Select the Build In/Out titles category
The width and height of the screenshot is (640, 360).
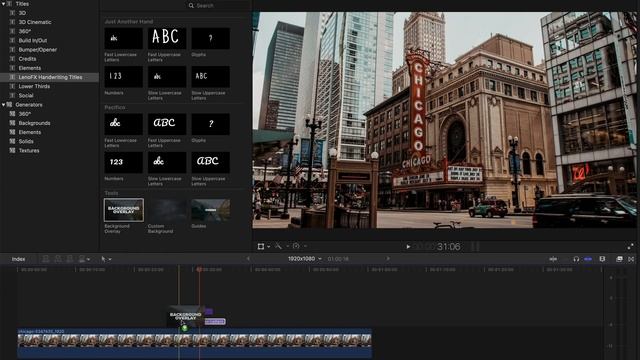click(33, 40)
